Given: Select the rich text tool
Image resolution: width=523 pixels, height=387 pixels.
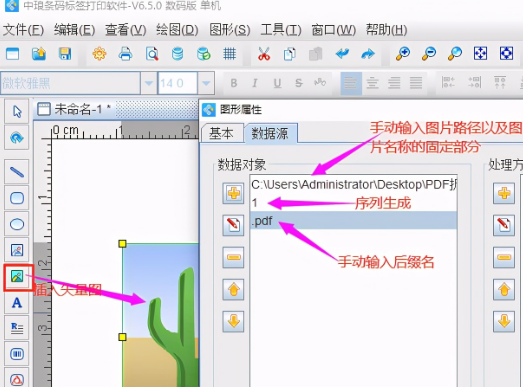Looking at the screenshot, I should click(17, 328).
